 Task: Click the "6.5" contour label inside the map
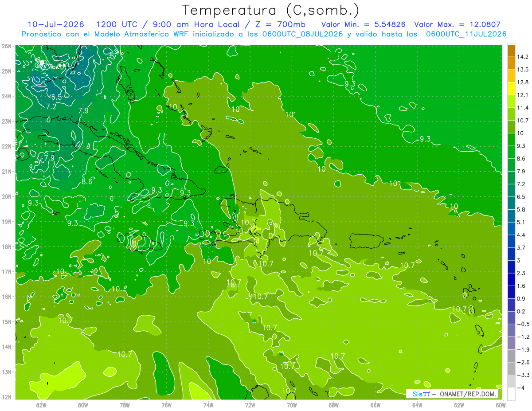click(x=56, y=97)
